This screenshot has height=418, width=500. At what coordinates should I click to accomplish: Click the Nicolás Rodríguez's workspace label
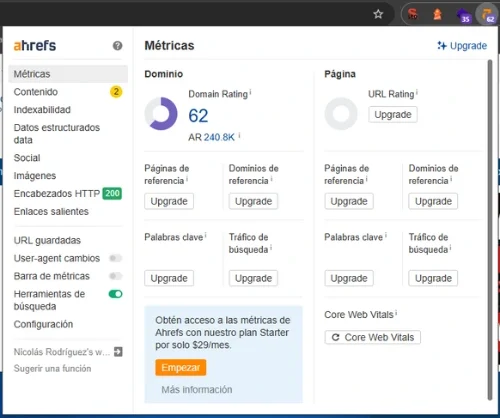pyautogui.click(x=62, y=352)
